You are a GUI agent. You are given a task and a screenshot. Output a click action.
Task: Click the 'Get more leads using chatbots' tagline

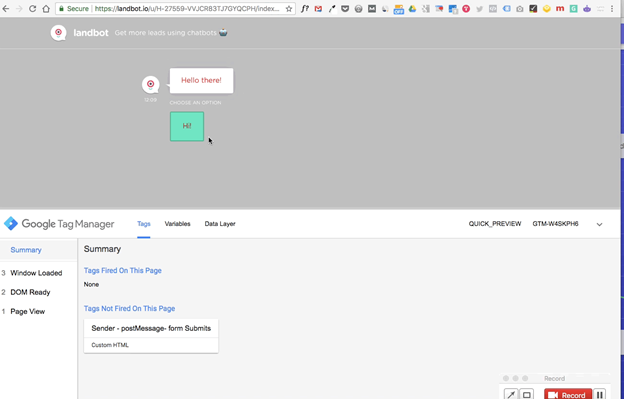click(x=171, y=33)
